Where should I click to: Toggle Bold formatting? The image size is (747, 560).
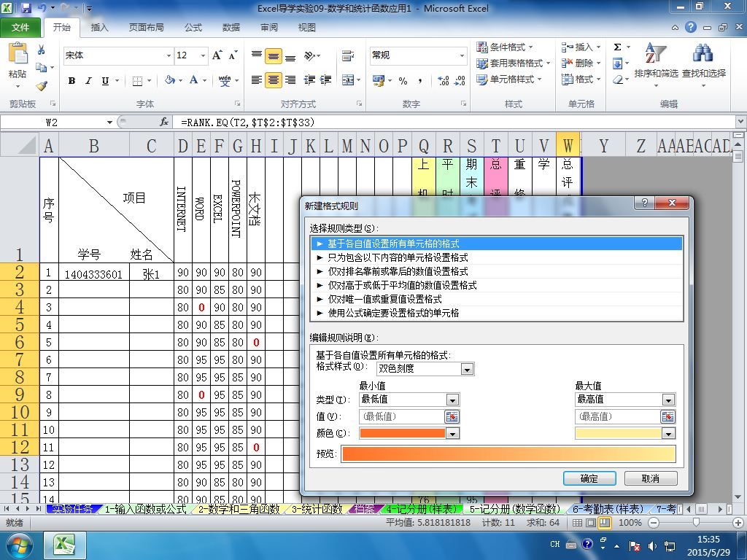point(71,80)
